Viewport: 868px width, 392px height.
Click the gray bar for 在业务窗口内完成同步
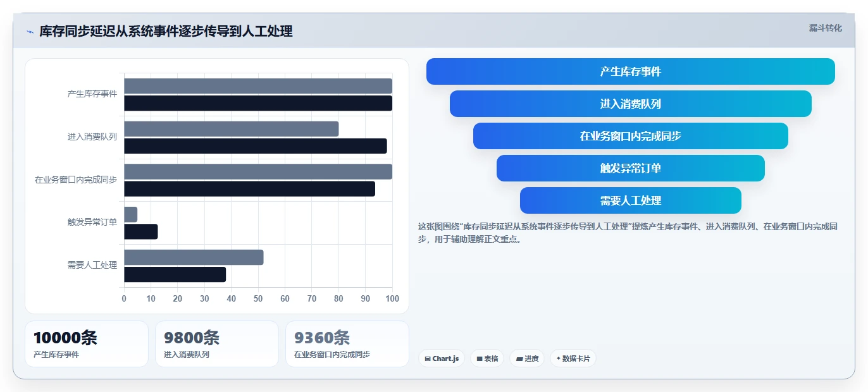click(x=258, y=171)
